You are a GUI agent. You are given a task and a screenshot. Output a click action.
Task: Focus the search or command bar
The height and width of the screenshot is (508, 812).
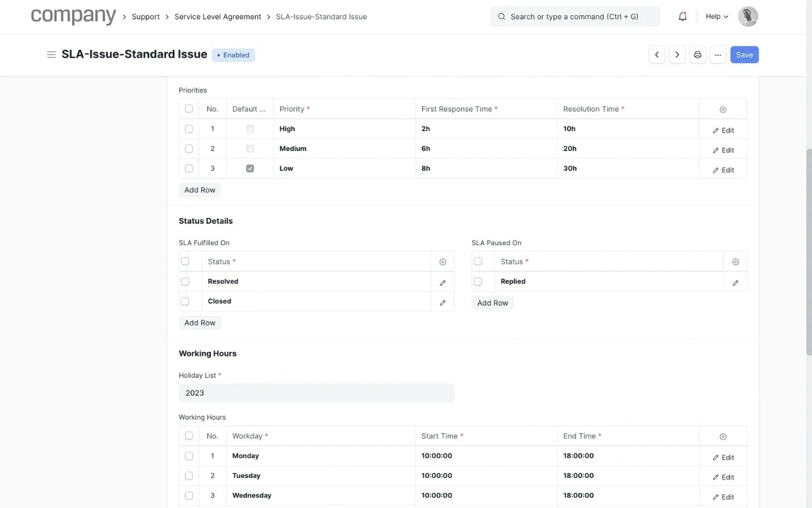coord(574,16)
